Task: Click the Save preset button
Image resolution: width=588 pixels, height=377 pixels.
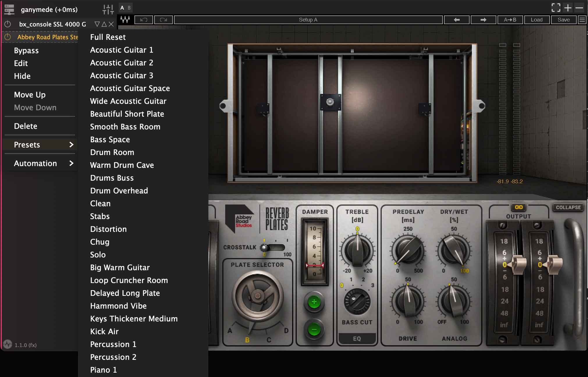Action: click(x=564, y=20)
